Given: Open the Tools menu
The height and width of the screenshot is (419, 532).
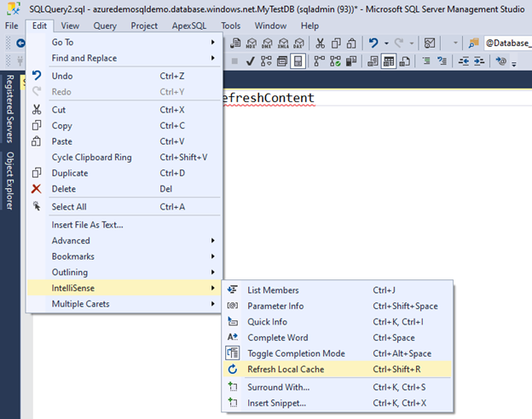Looking at the screenshot, I should pos(231,26).
